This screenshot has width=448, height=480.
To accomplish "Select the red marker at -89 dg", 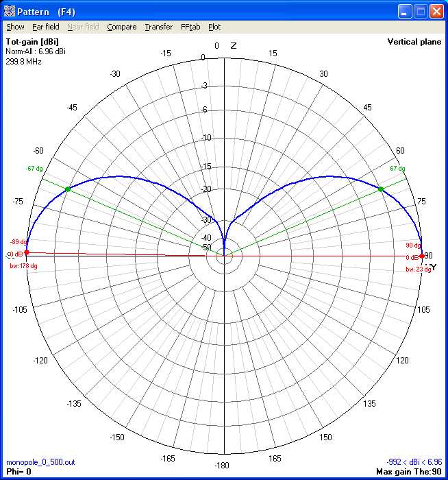I will (27, 252).
